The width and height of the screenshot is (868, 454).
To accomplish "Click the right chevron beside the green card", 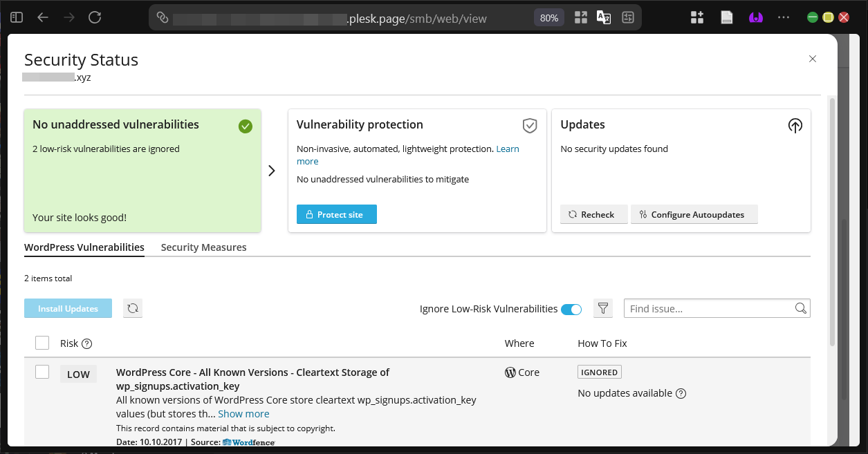I will pos(272,171).
